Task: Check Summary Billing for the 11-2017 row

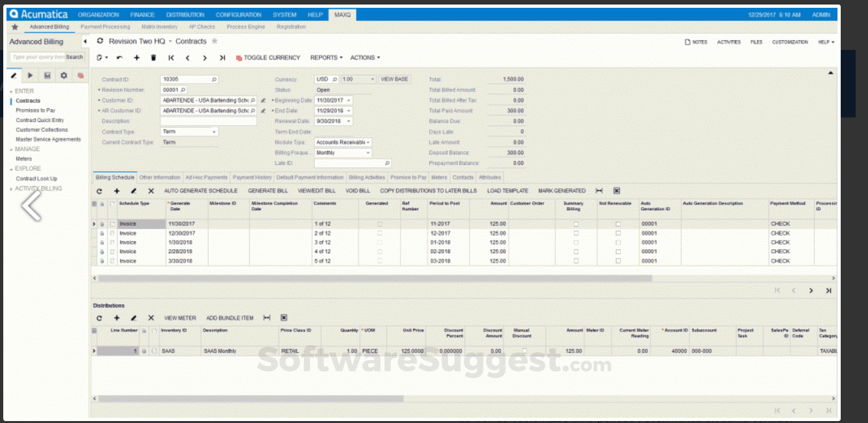Action: pyautogui.click(x=575, y=224)
